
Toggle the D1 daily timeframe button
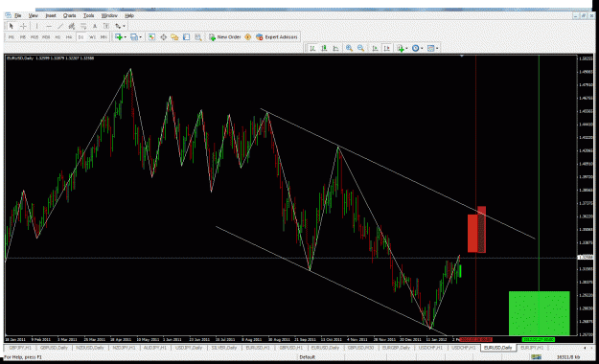point(81,37)
